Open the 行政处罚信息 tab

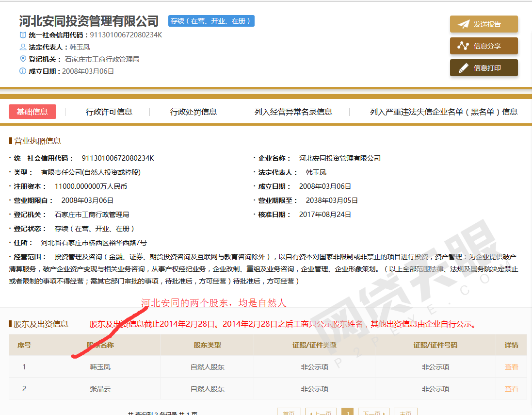[193, 112]
